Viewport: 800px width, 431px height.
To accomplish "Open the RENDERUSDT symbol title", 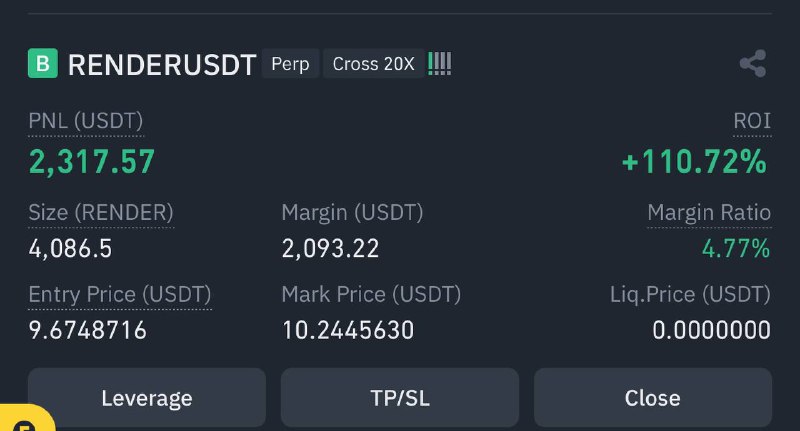I will [162, 65].
